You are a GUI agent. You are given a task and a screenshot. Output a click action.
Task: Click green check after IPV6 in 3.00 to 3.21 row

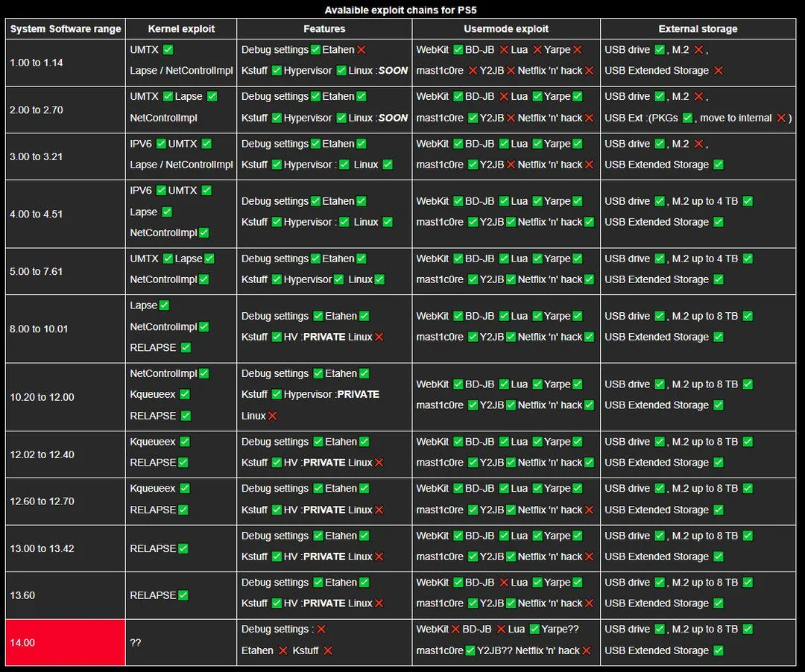pos(161,144)
